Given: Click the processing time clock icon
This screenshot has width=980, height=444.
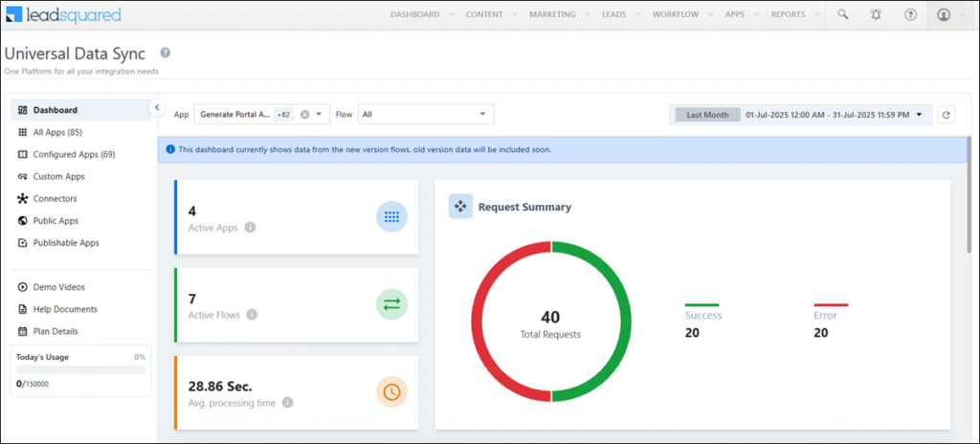Looking at the screenshot, I should [x=391, y=392].
